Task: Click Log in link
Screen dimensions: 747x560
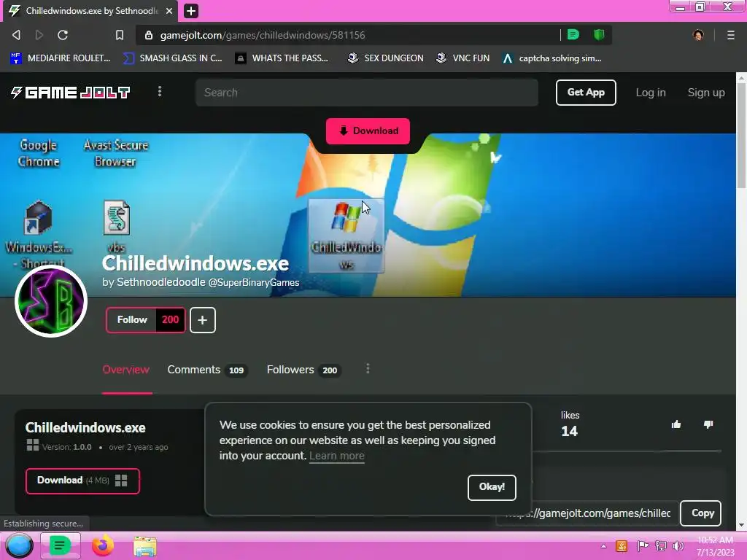Action: click(x=650, y=93)
